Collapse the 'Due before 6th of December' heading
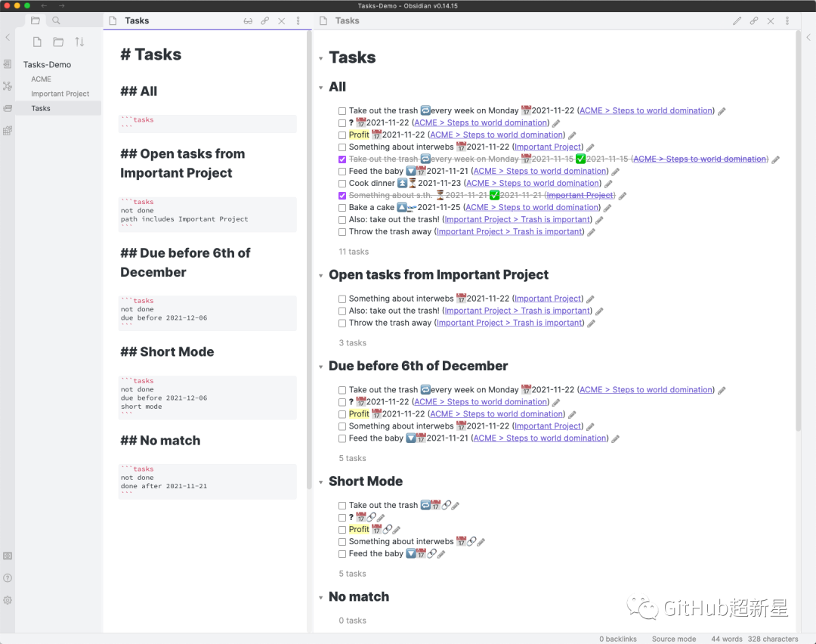The height and width of the screenshot is (644, 816). 320,367
